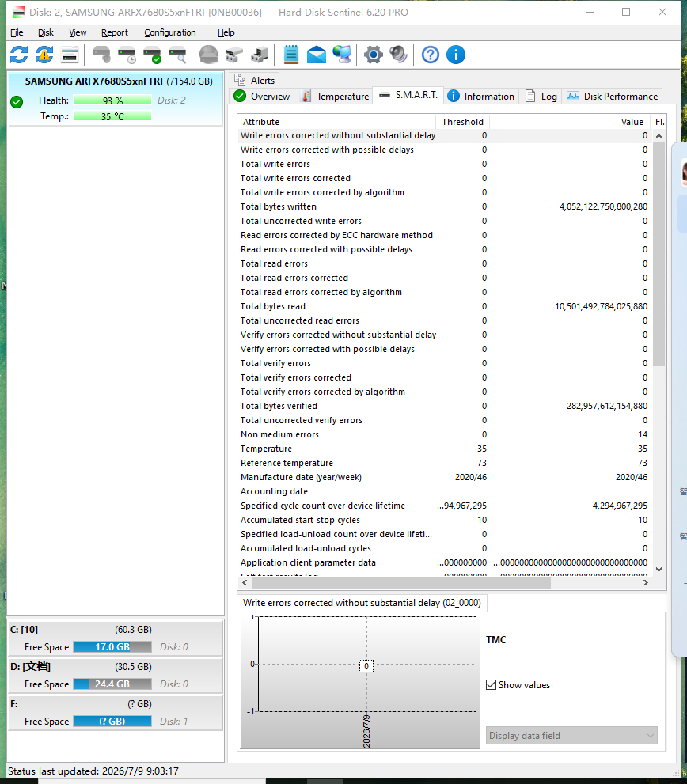Sort by the Attribute column header
687x784 pixels.
point(336,122)
